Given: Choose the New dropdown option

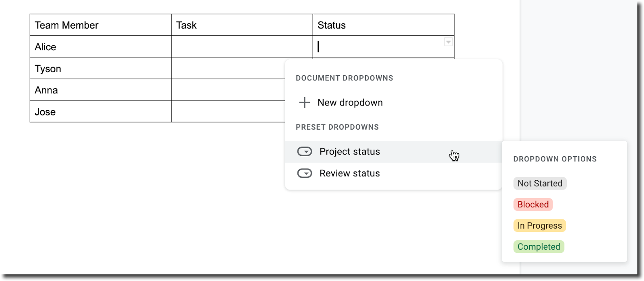Looking at the screenshot, I should 350,103.
